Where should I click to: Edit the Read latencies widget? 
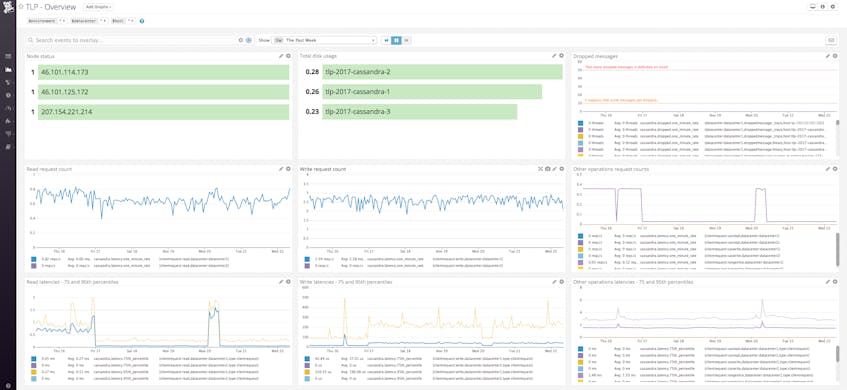[281, 282]
